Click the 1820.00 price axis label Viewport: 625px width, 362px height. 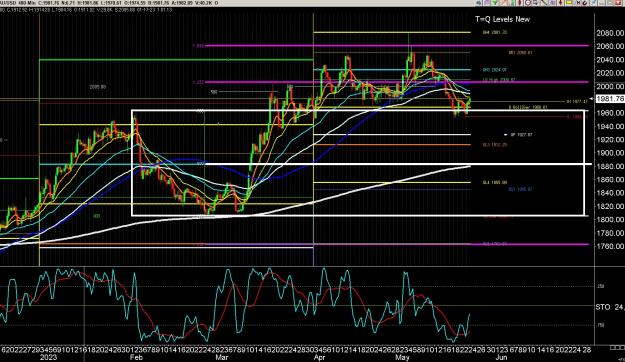point(610,206)
